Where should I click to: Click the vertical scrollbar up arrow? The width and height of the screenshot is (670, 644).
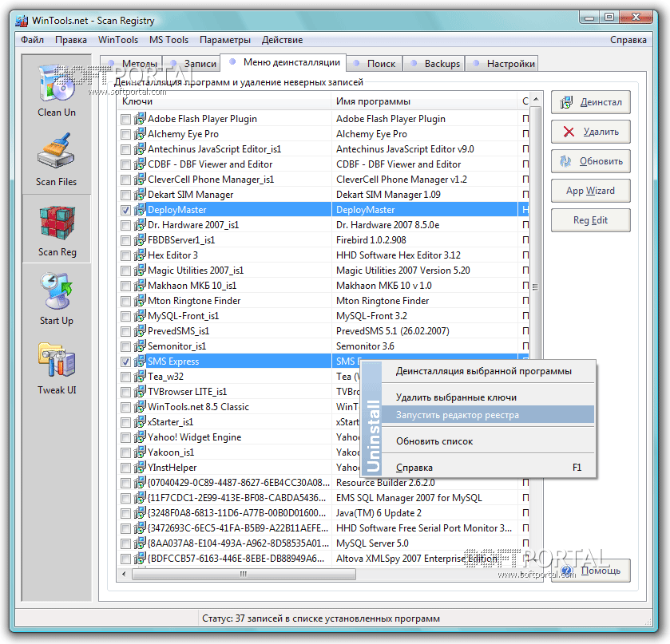click(536, 100)
